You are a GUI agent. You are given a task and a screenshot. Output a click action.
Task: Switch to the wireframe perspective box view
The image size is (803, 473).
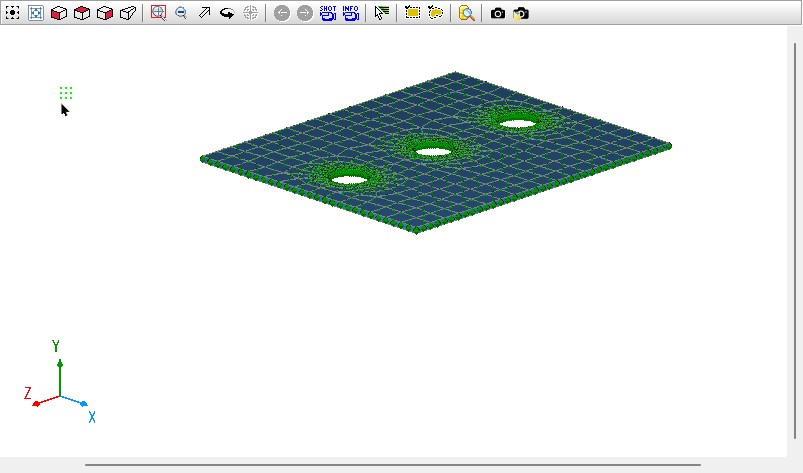[128, 13]
